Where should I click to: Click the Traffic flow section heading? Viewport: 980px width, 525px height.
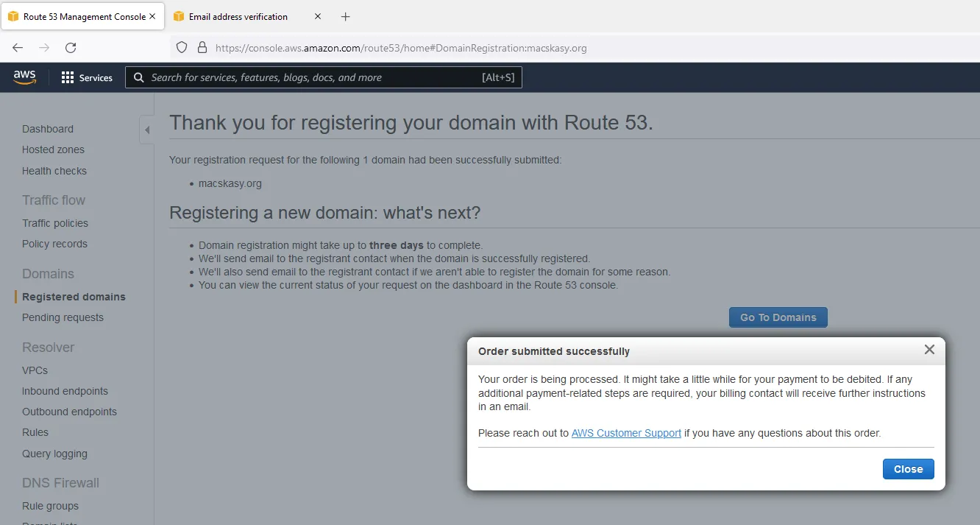54,200
